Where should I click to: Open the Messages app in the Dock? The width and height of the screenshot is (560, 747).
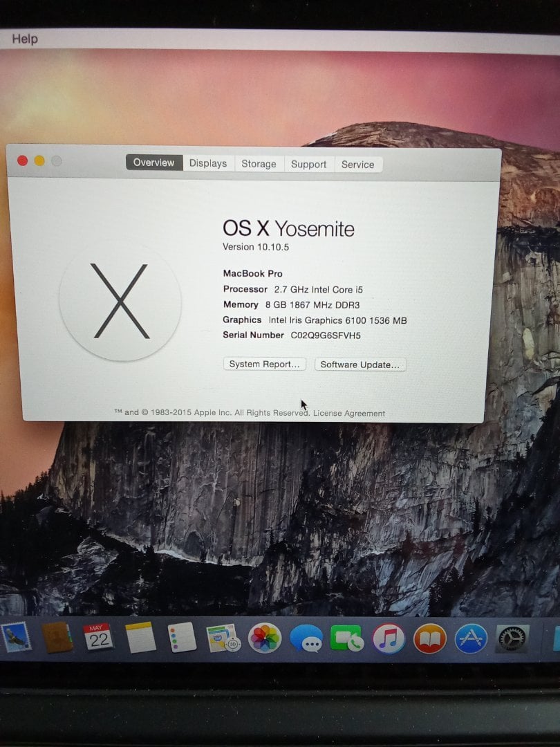coord(306,638)
